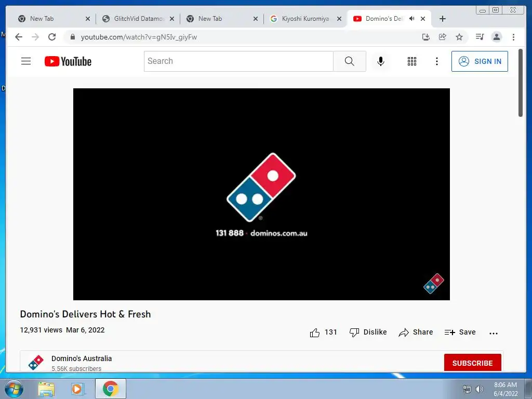Open a new tab with plus button
The image size is (532, 399).
pos(443,19)
